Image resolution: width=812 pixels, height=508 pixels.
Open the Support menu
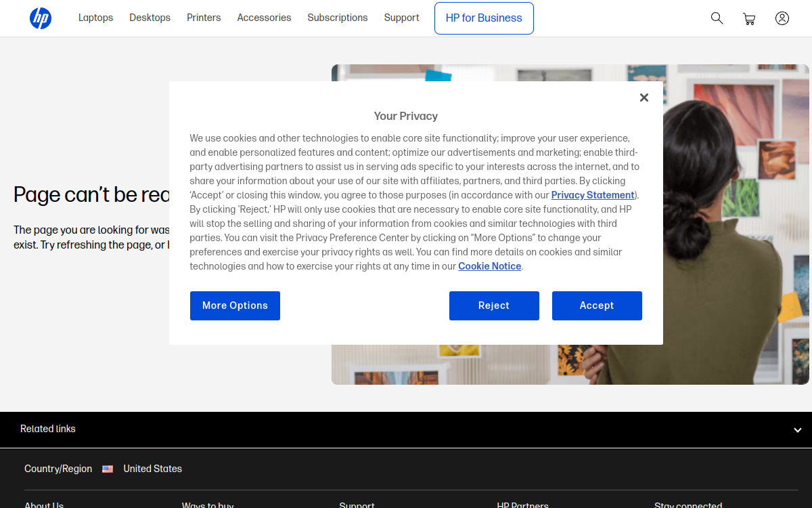coord(401,18)
